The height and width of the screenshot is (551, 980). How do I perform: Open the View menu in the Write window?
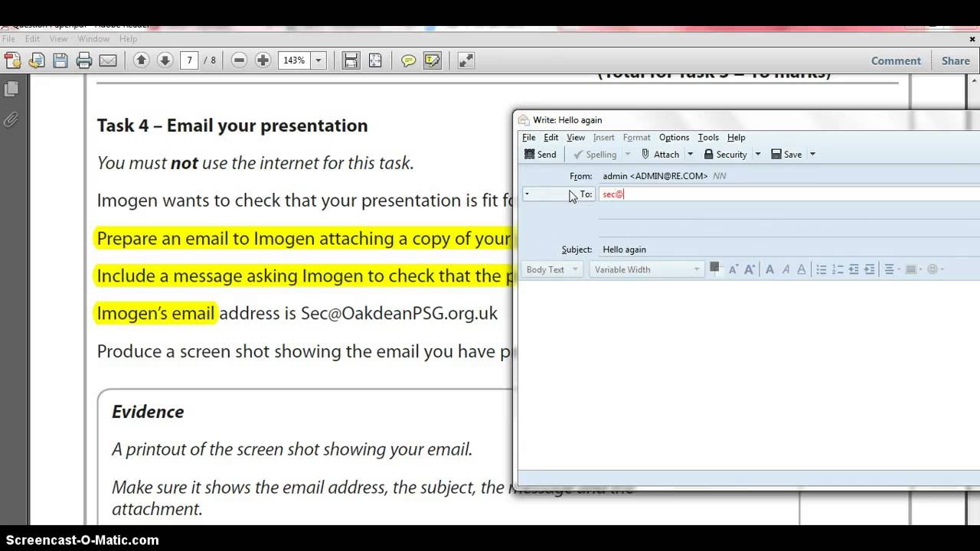coord(576,138)
